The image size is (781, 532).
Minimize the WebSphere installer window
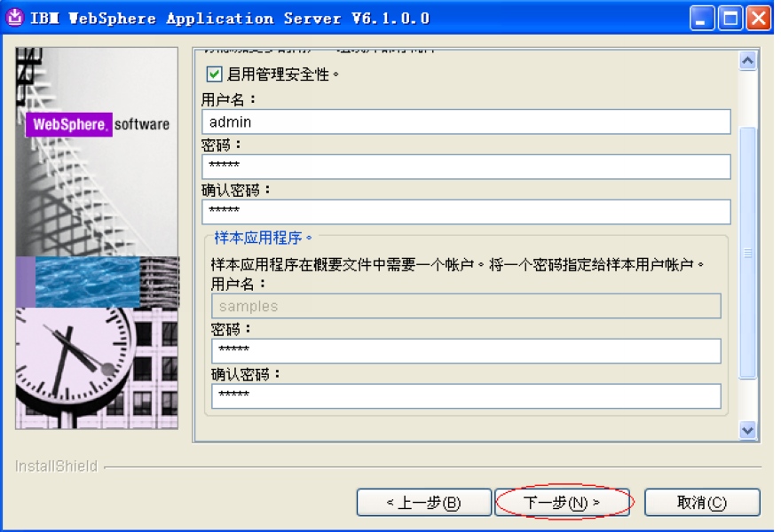(702, 16)
